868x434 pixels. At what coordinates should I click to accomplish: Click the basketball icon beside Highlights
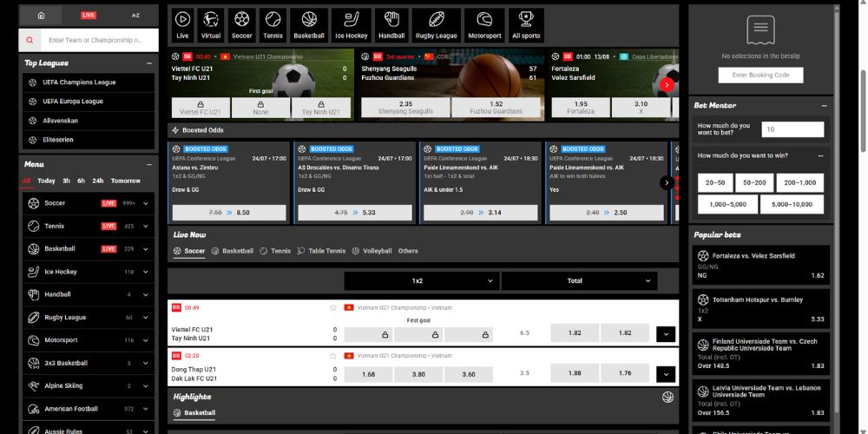(667, 397)
